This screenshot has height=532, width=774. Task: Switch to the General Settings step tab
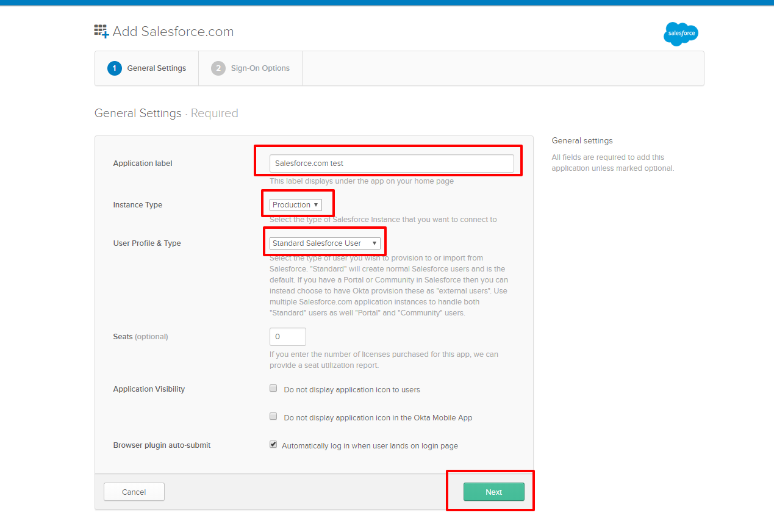(x=156, y=68)
